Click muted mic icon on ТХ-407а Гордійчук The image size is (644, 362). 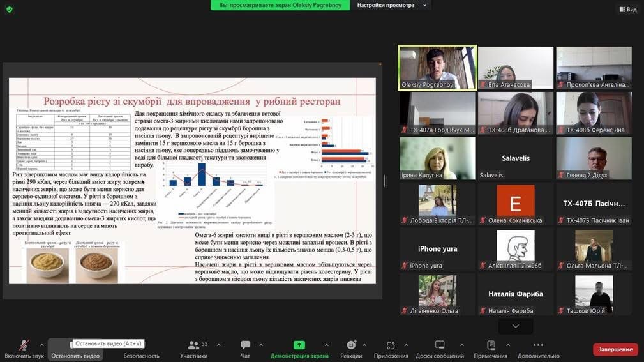[405, 130]
